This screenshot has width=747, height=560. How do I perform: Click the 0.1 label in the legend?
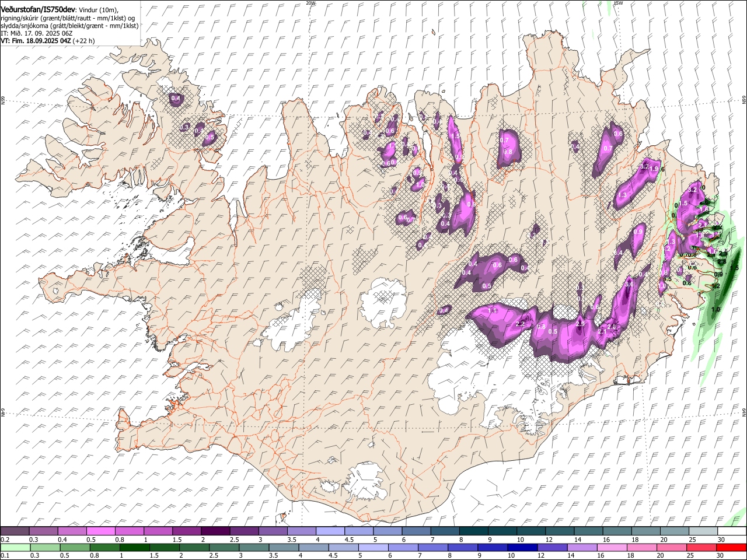point(5,555)
